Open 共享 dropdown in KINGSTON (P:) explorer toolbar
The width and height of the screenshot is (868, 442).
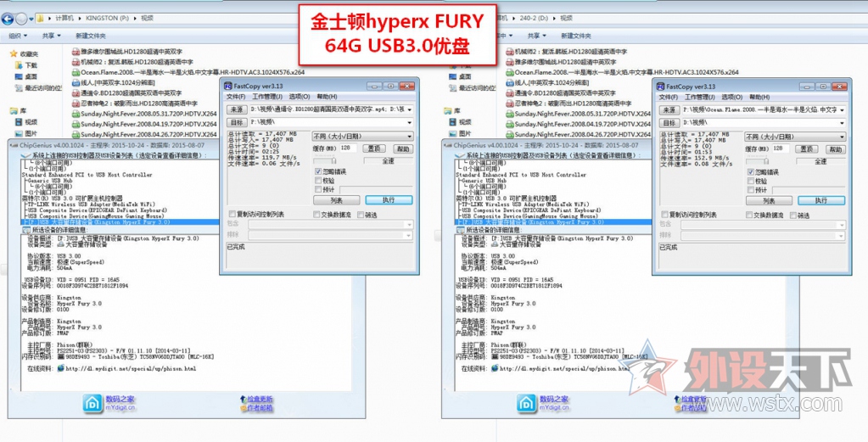click(x=52, y=36)
